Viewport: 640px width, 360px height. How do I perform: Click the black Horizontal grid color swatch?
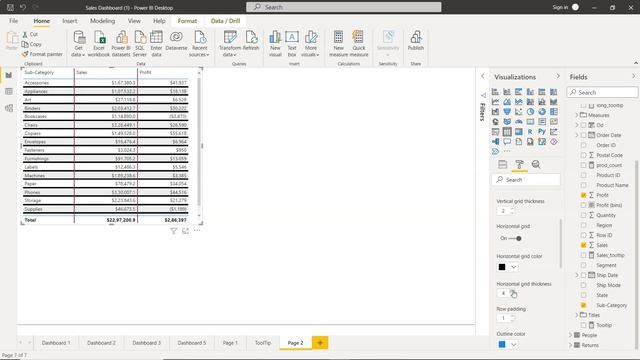(x=502, y=267)
